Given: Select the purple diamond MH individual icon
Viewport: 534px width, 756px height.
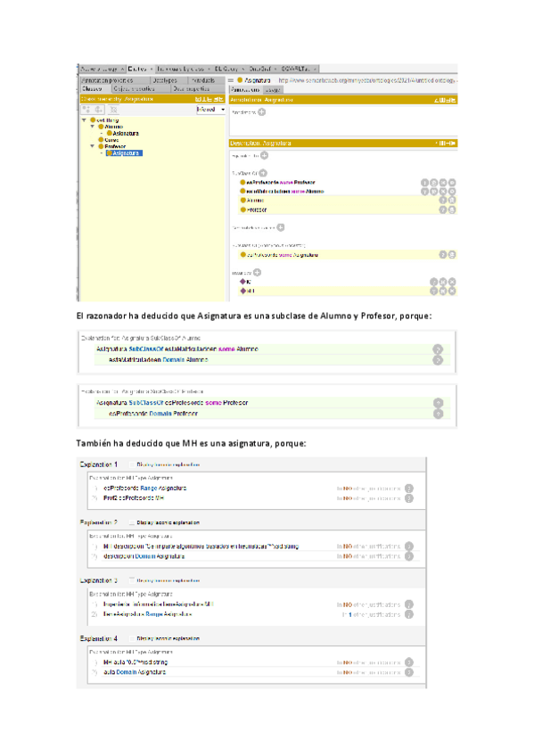Looking at the screenshot, I should pos(242,291).
